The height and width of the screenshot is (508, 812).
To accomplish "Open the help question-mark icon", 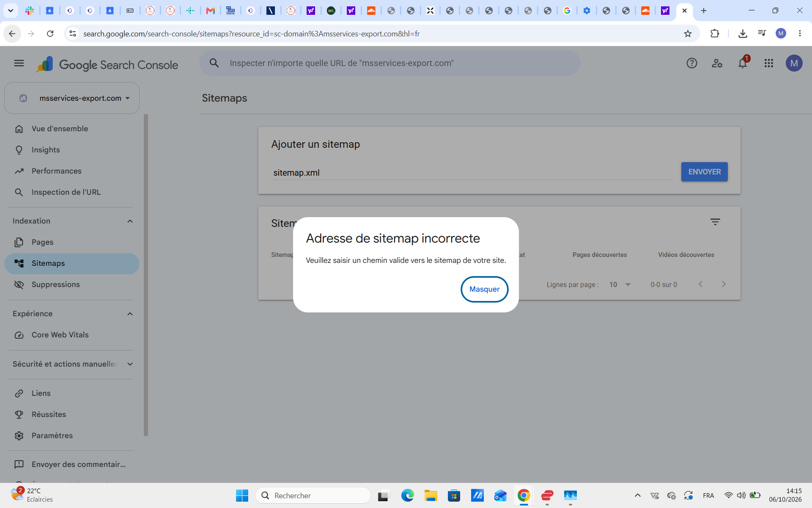I will [691, 63].
